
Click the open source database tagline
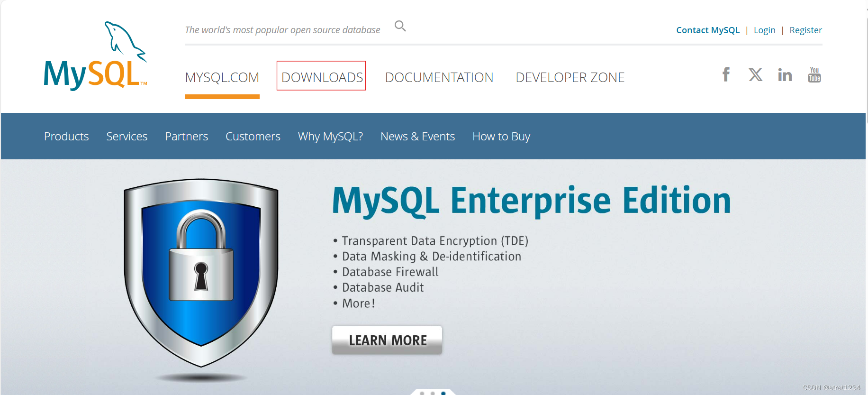click(x=282, y=30)
